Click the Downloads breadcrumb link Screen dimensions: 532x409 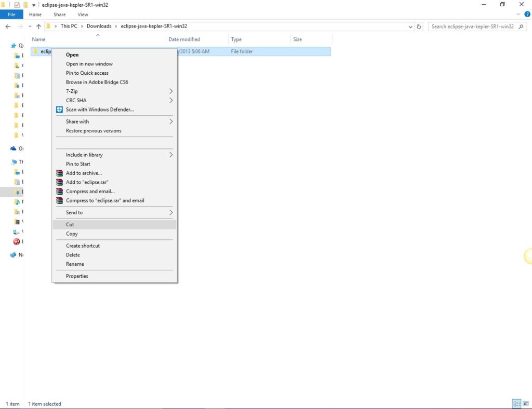tap(99, 26)
